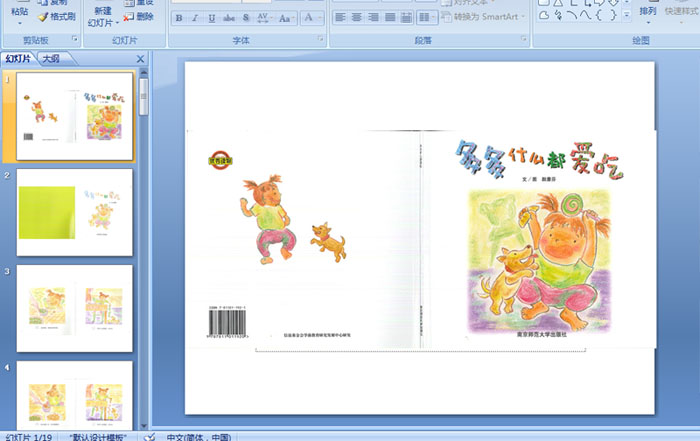Click the book title '爸爸什么都爱吃' on slide
Image resolution: width=700 pixels, height=441 pixels.
538,160
